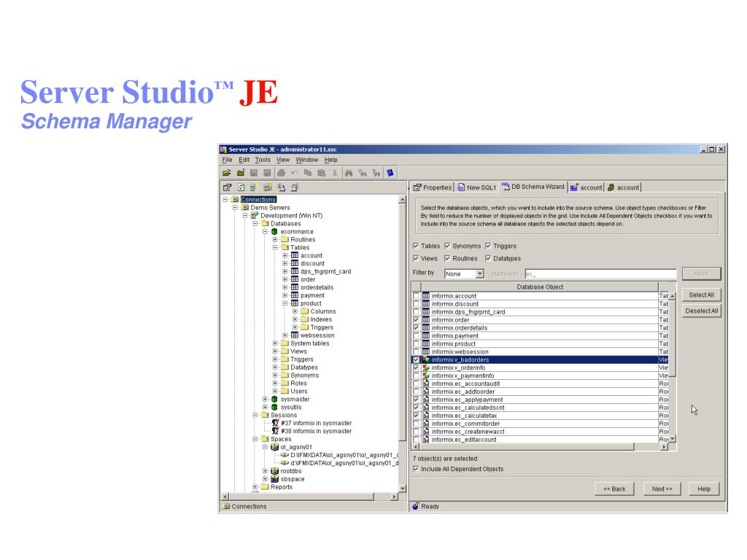Toggle the Synonyms object type checkbox
The width and height of the screenshot is (747, 560).
coord(447,246)
